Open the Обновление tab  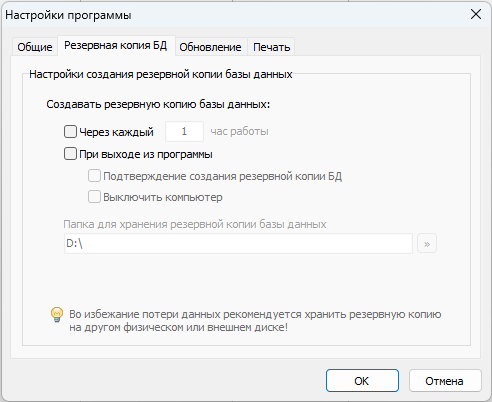pyautogui.click(x=210, y=47)
